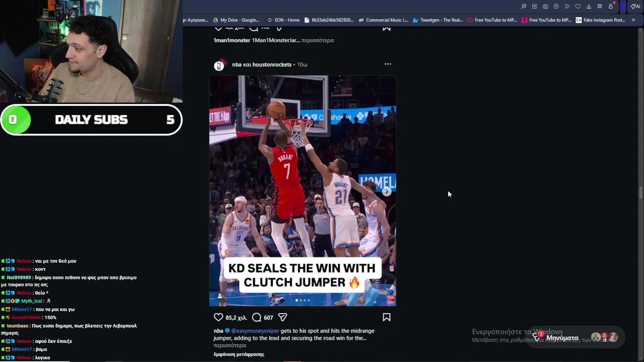
Task: Open the easy setup sliders icon
Action: click(x=600, y=7)
